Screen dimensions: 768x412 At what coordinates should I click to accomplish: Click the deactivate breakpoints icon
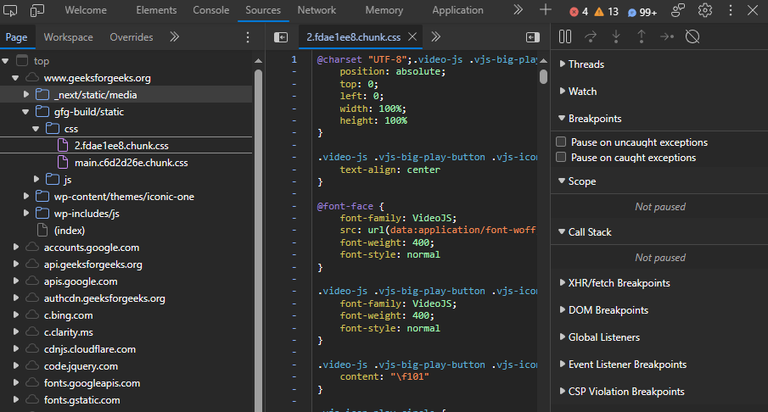(692, 36)
